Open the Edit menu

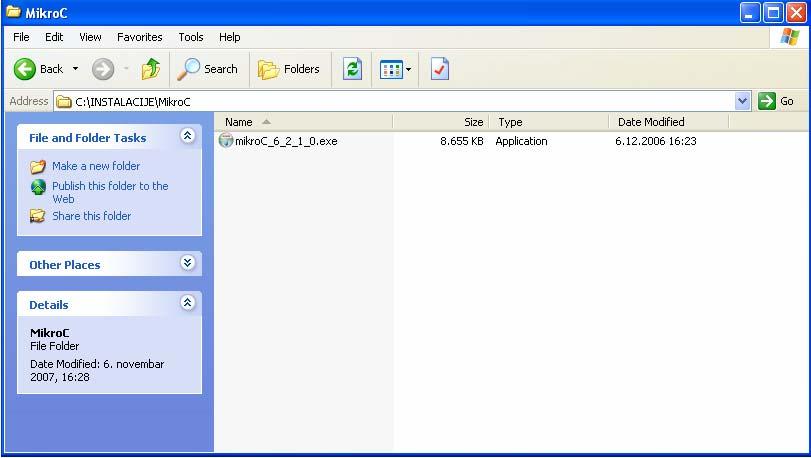click(x=54, y=37)
